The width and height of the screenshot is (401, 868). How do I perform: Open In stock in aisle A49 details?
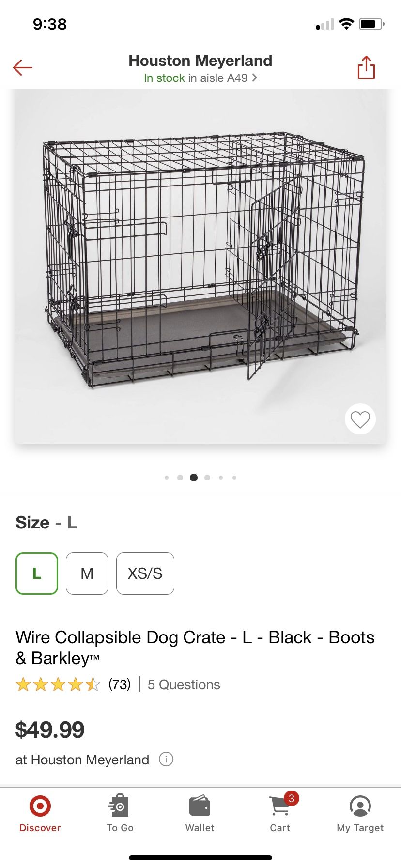pyautogui.click(x=200, y=78)
